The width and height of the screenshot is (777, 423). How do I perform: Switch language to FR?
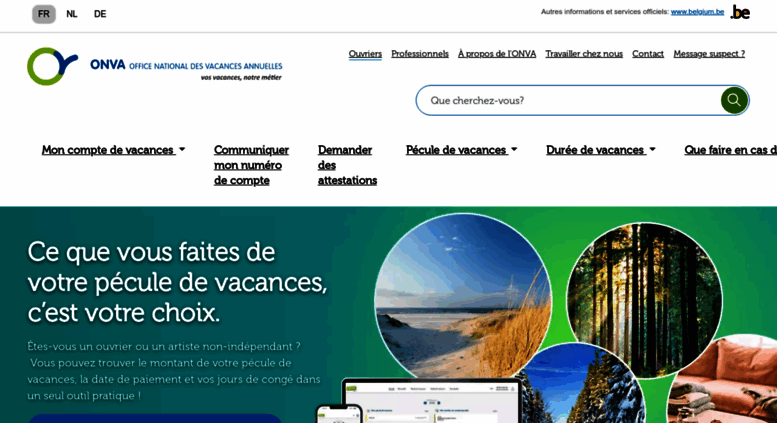44,14
